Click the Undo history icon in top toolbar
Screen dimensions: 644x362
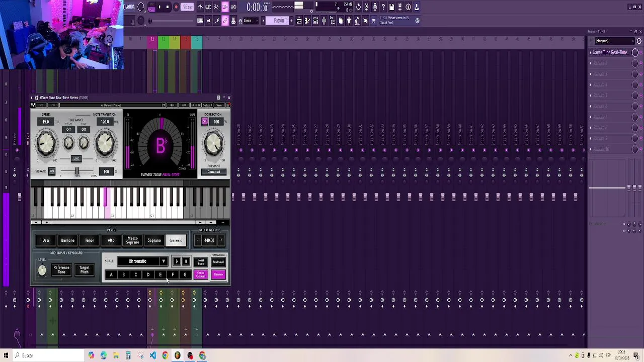tap(358, 7)
